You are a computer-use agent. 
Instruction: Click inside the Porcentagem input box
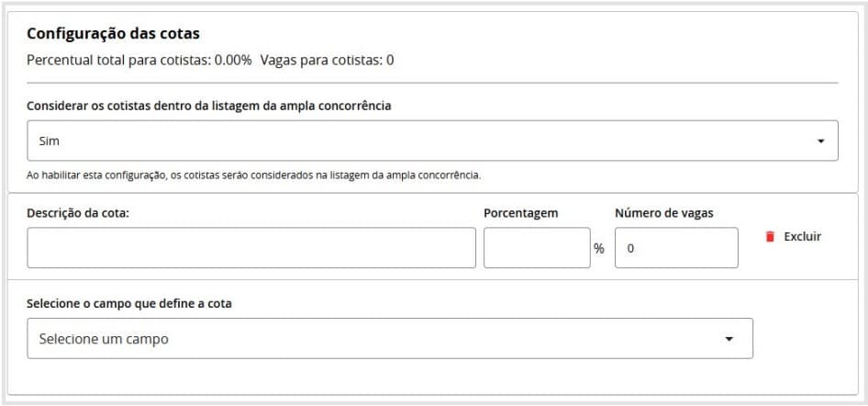[536, 248]
